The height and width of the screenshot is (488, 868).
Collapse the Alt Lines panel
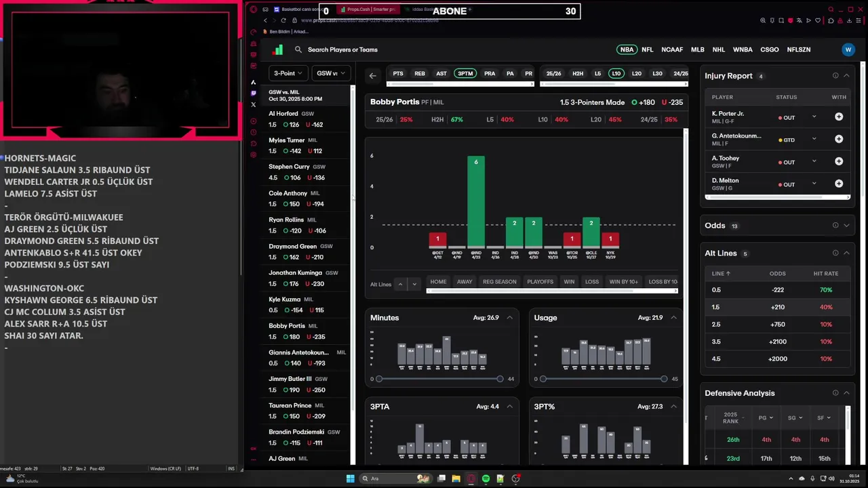pyautogui.click(x=846, y=253)
